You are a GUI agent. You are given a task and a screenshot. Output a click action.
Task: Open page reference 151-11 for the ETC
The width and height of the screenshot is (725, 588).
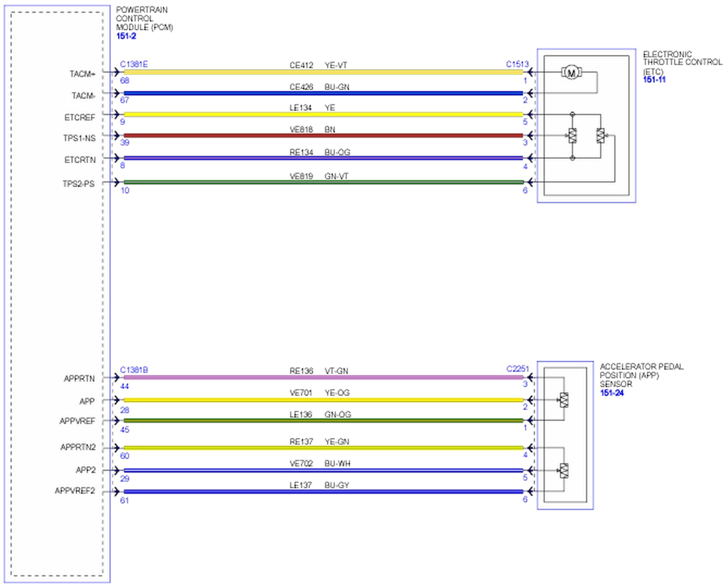[655, 78]
